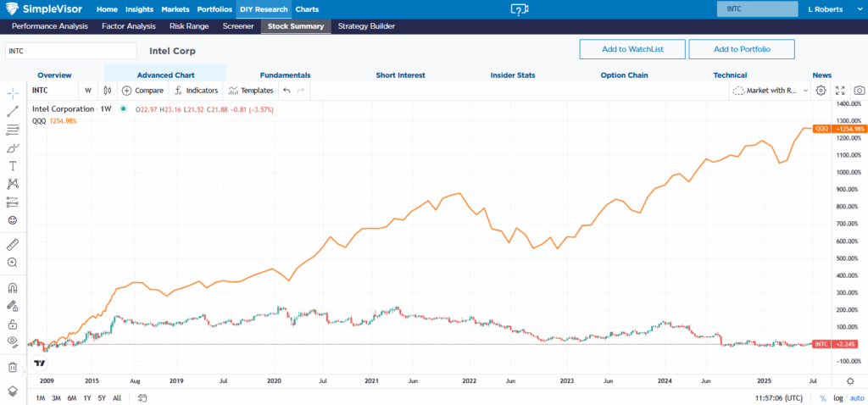
Task: Undo the last chart action
Action: point(287,90)
